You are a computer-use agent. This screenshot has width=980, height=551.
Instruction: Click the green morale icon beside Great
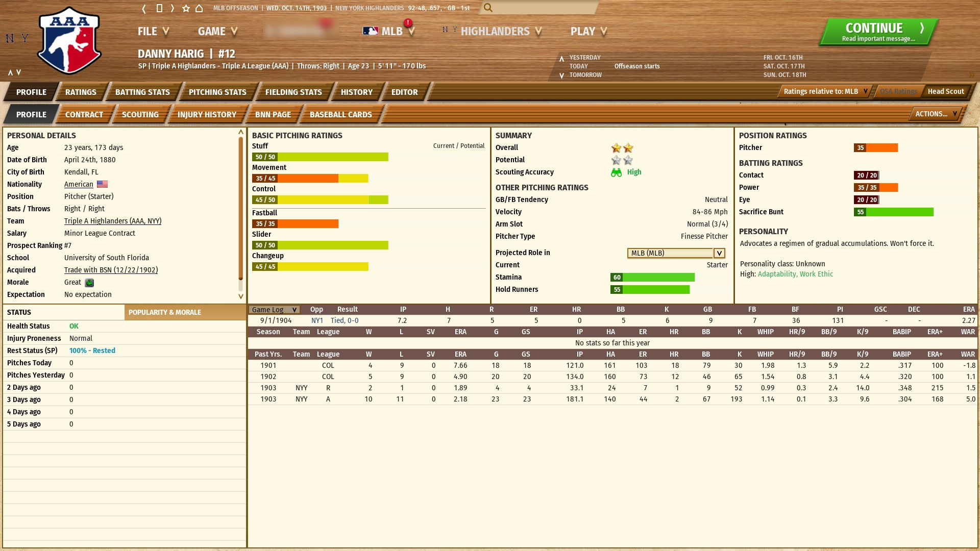(89, 283)
